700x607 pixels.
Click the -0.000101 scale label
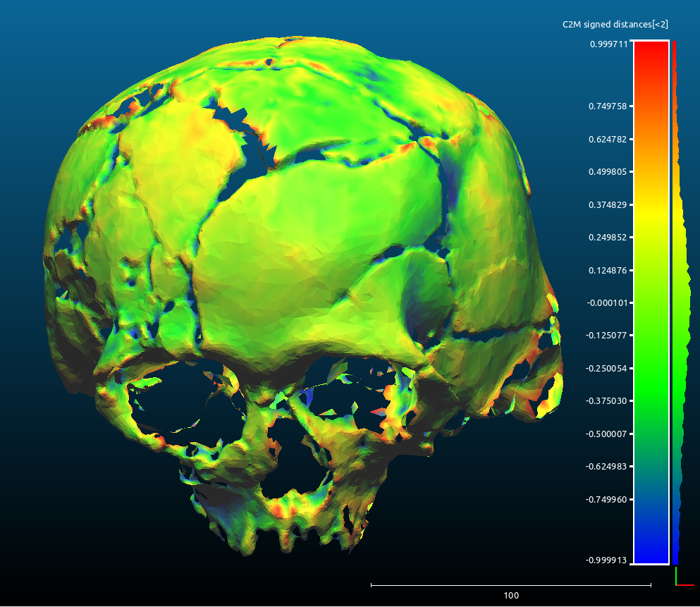pyautogui.click(x=607, y=302)
